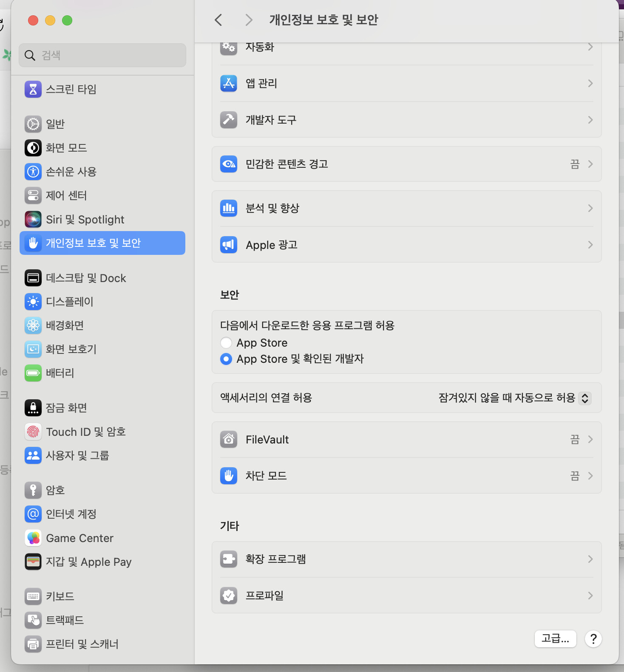Click the 트랙패드 trackpad icon
The height and width of the screenshot is (672, 624).
click(x=33, y=620)
